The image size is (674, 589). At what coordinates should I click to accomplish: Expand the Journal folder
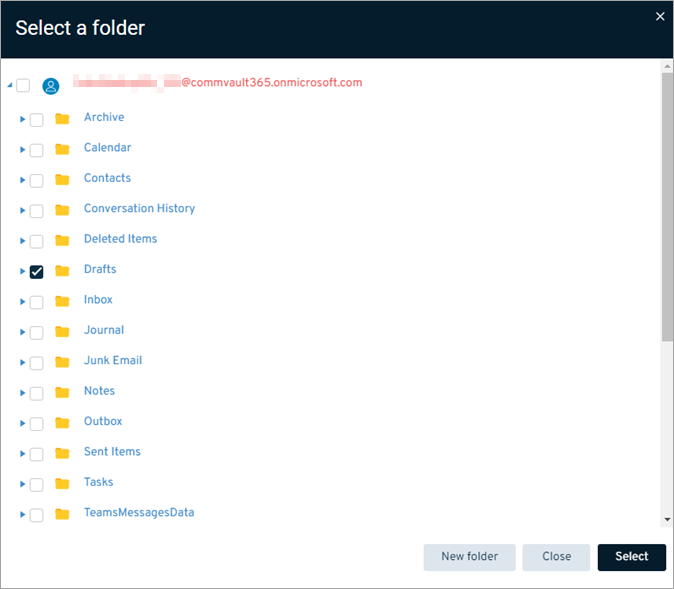(x=22, y=332)
